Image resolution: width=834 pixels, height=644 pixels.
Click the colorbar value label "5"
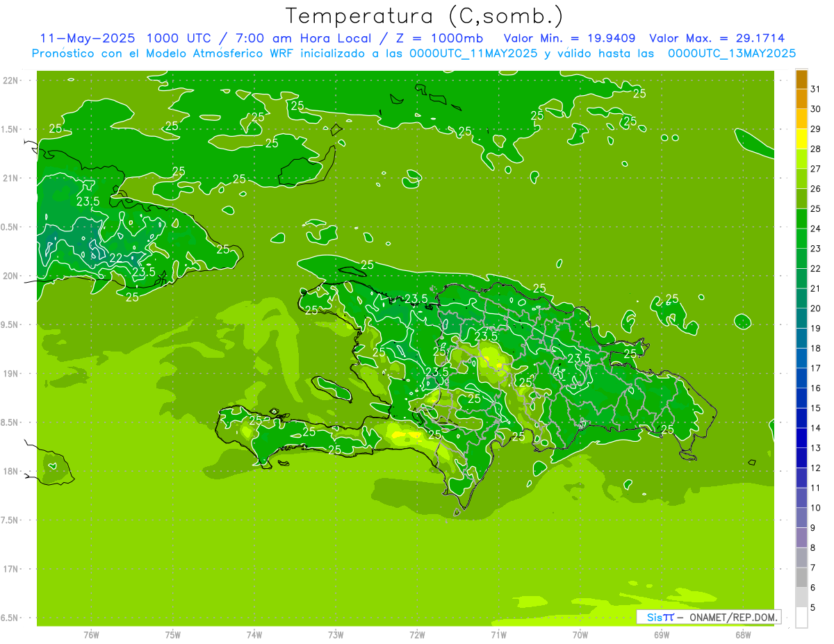(x=813, y=608)
